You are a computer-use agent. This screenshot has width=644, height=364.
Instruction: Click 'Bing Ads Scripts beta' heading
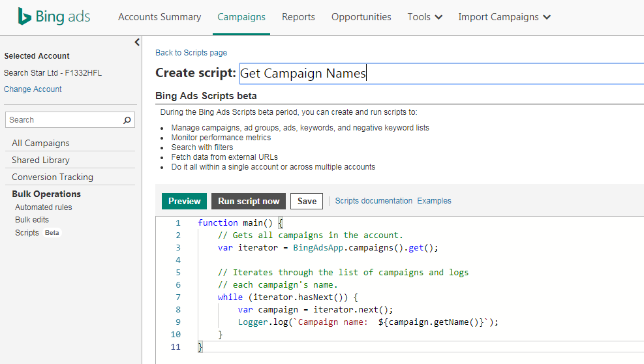pos(206,96)
